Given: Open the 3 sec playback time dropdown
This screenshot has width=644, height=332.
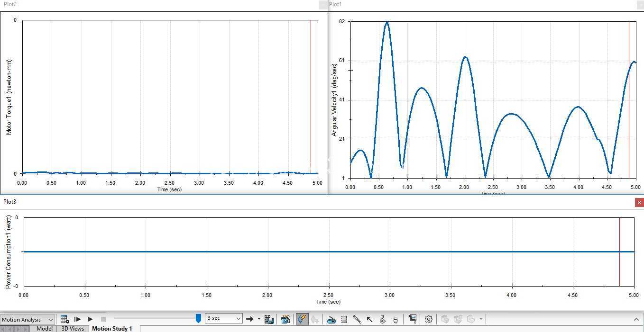Looking at the screenshot, I should 224,319.
